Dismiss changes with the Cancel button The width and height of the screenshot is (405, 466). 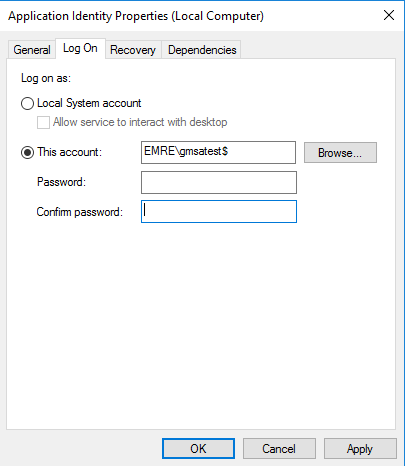279,449
